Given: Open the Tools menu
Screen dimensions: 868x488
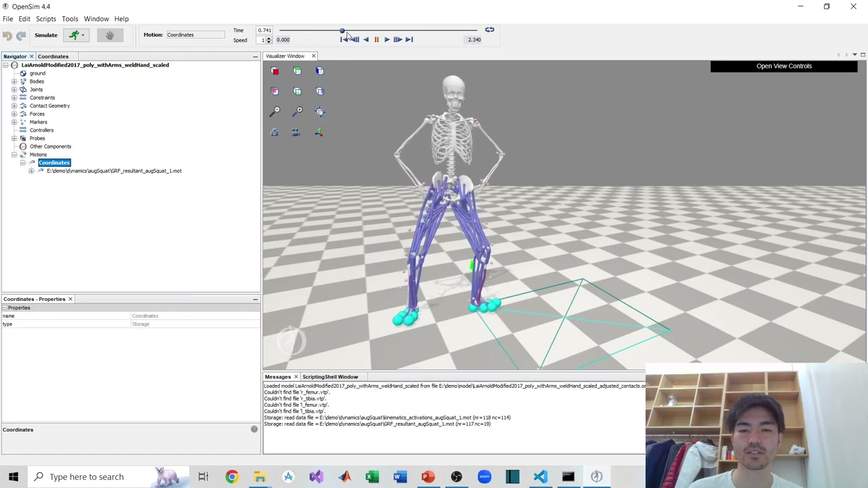Looking at the screenshot, I should point(70,19).
